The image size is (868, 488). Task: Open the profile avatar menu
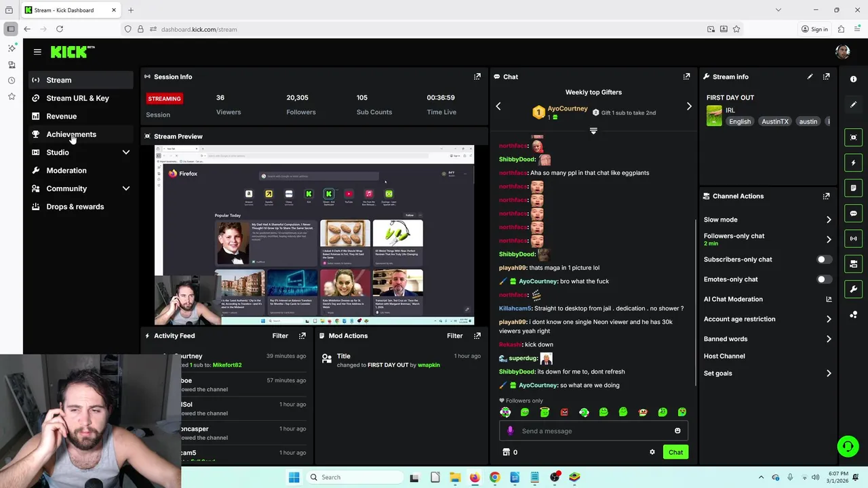[x=843, y=52]
